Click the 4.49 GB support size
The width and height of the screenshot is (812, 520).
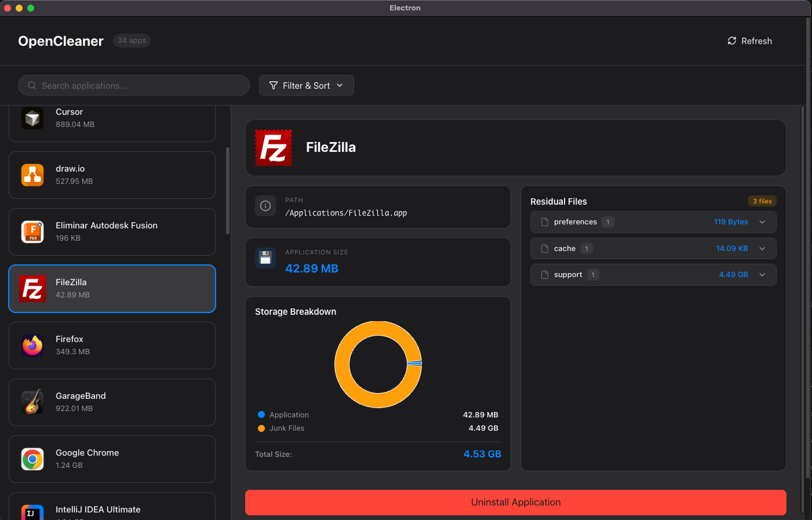pos(733,275)
